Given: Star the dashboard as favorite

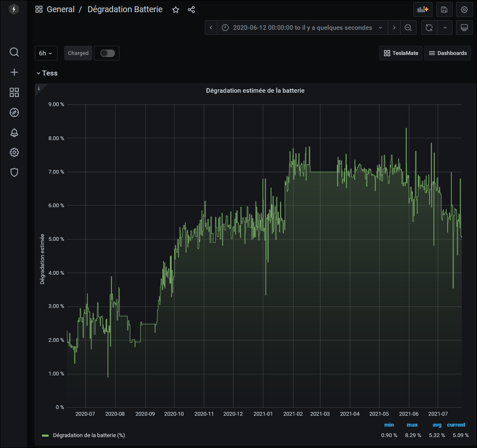Looking at the screenshot, I should [x=175, y=10].
